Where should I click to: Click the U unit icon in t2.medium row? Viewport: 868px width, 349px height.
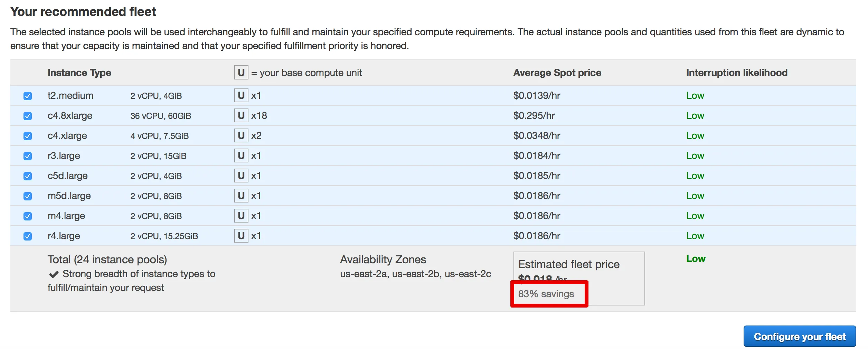coord(241,95)
